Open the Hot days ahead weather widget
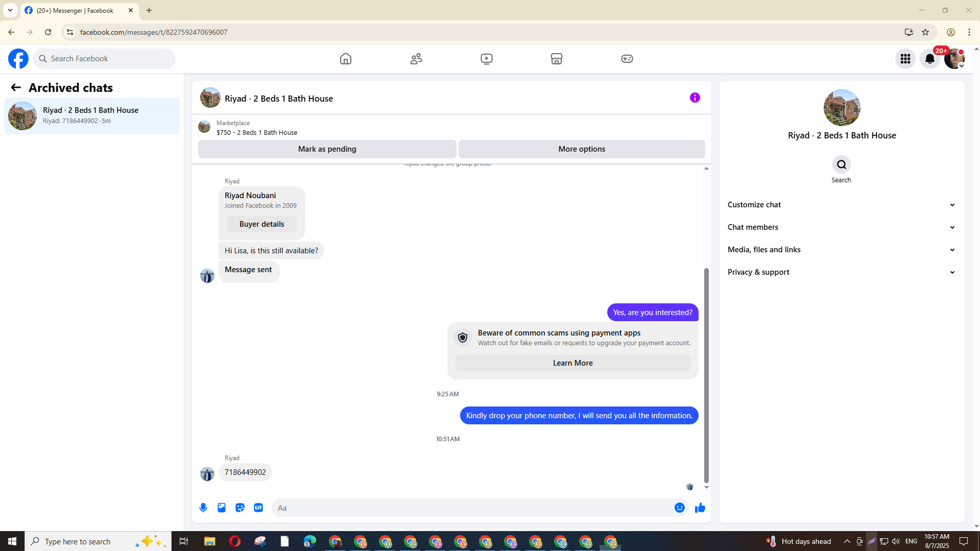The width and height of the screenshot is (980, 551). click(x=799, y=541)
